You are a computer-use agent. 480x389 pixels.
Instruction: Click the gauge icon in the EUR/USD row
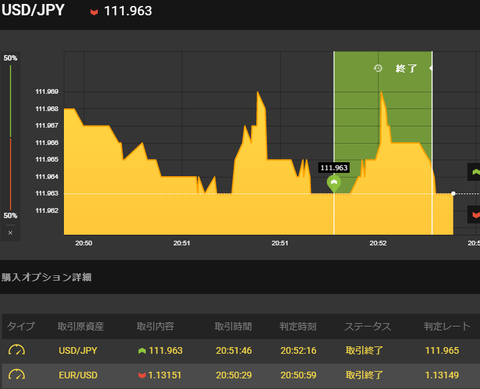tap(16, 375)
